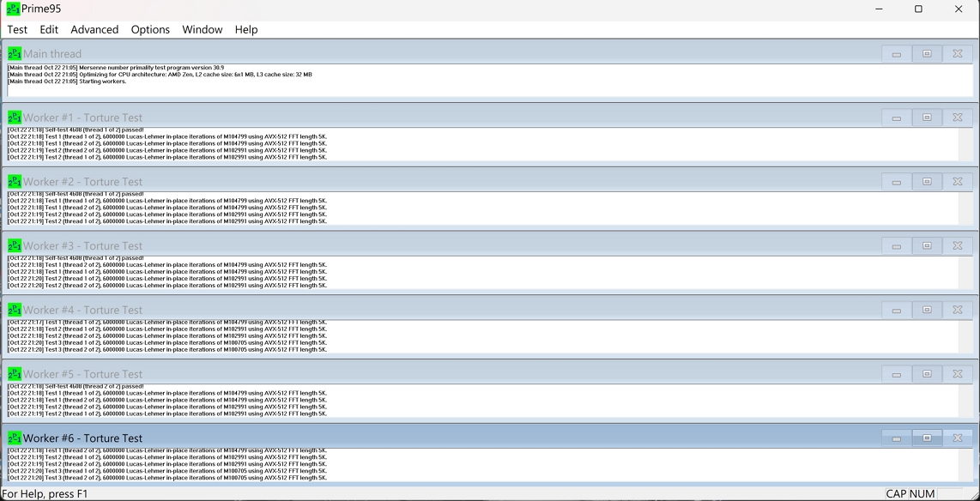Click the 'For Help, press F1' status bar text
The width and height of the screenshot is (980, 501).
click(x=45, y=494)
